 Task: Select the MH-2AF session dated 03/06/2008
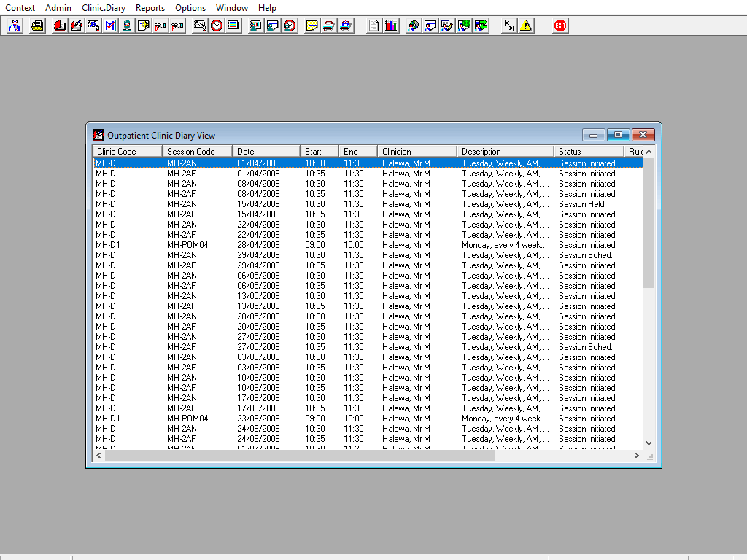coord(368,367)
